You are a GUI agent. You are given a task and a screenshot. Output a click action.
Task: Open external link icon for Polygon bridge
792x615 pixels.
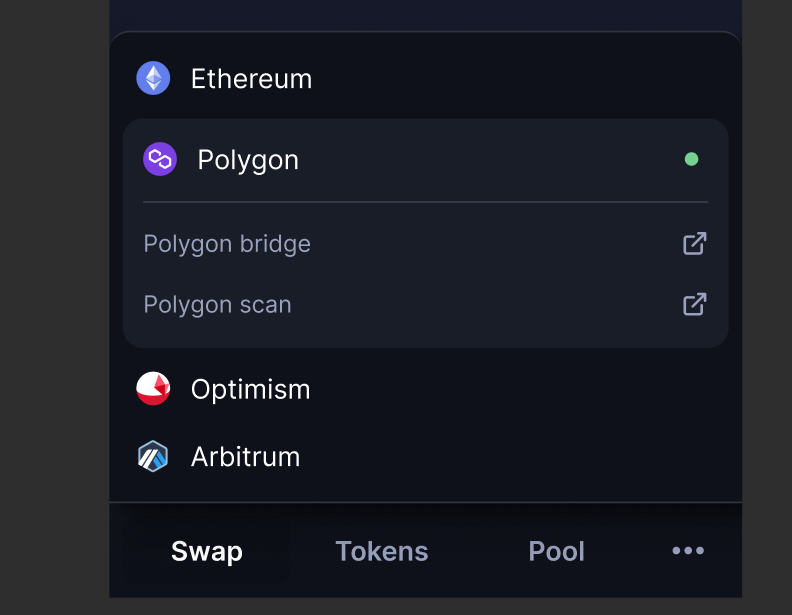coord(694,243)
